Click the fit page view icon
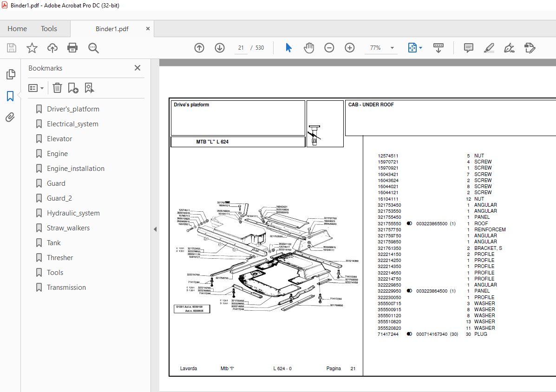556x392 pixels. pyautogui.click(x=412, y=48)
